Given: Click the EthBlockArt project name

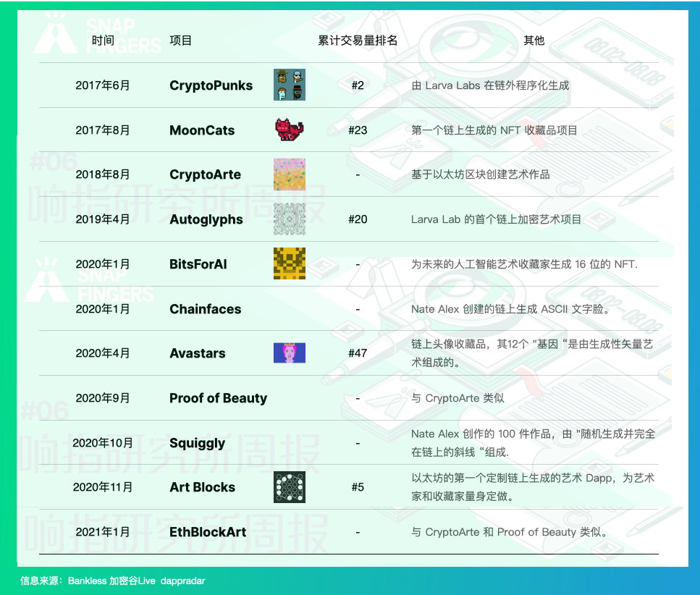Looking at the screenshot, I should click(x=208, y=531).
